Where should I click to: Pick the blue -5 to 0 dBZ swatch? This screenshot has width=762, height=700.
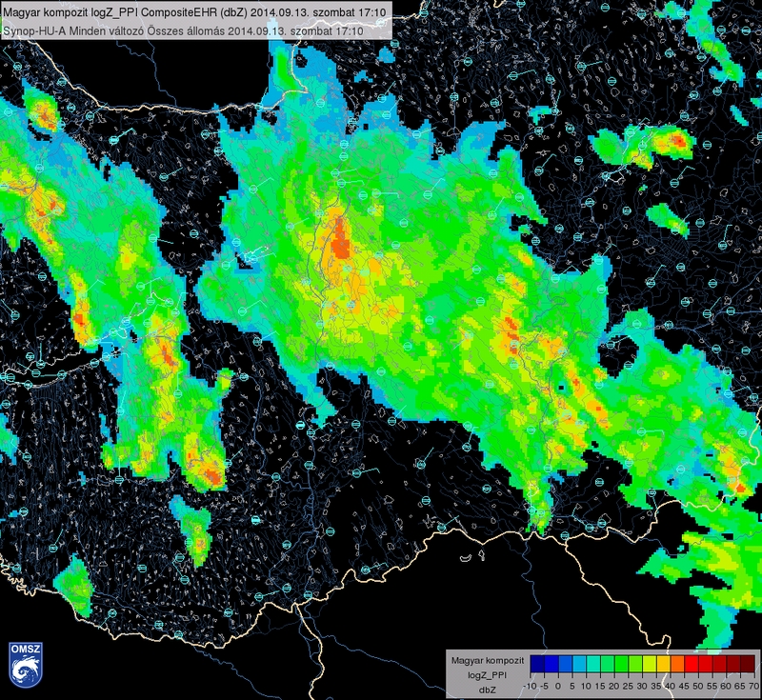[551, 664]
